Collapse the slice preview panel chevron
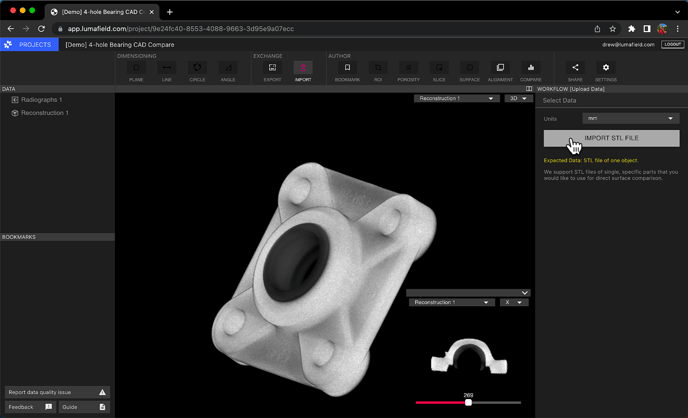The height and width of the screenshot is (418, 688). 525,293
